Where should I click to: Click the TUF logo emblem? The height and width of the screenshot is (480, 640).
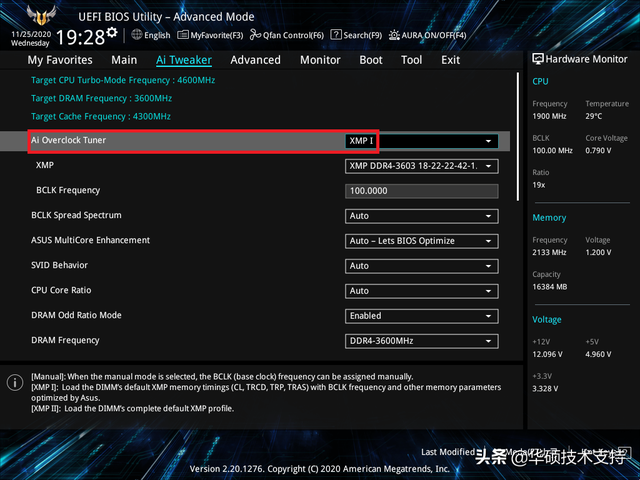(x=41, y=16)
